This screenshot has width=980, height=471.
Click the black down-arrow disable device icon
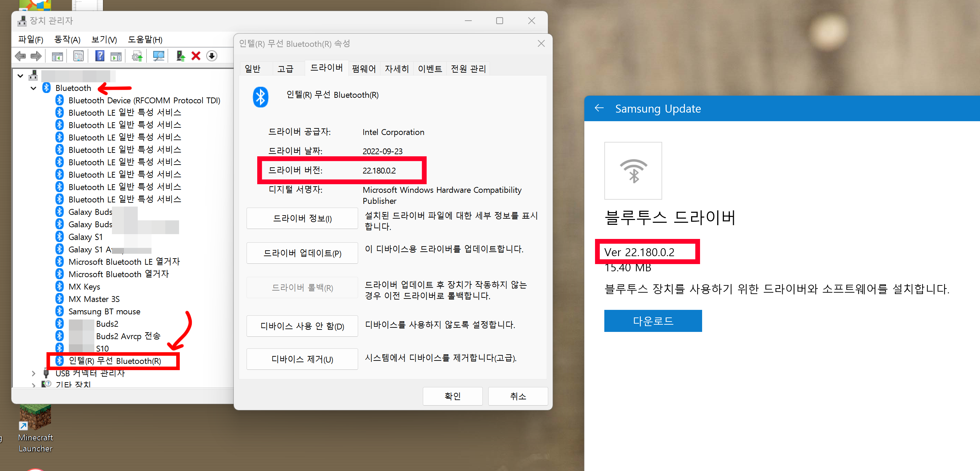tap(212, 56)
